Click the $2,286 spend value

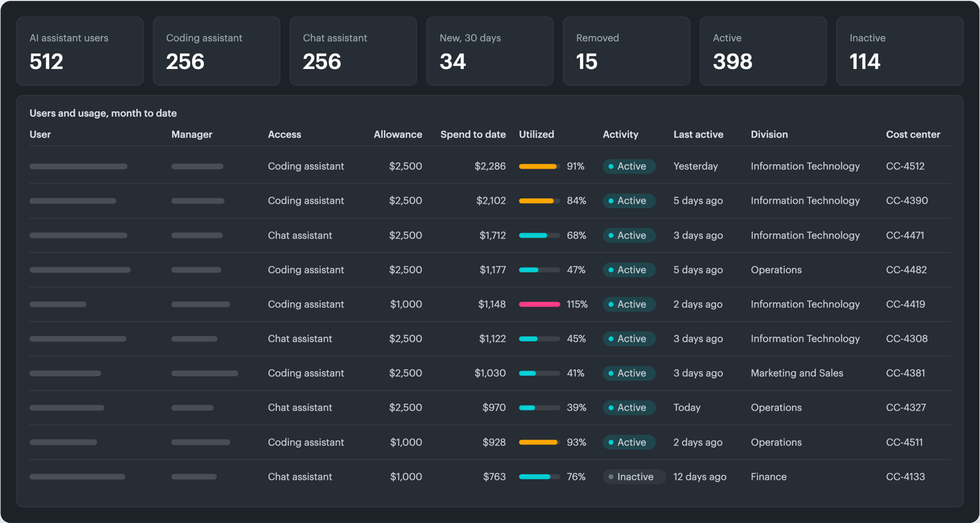click(x=490, y=166)
